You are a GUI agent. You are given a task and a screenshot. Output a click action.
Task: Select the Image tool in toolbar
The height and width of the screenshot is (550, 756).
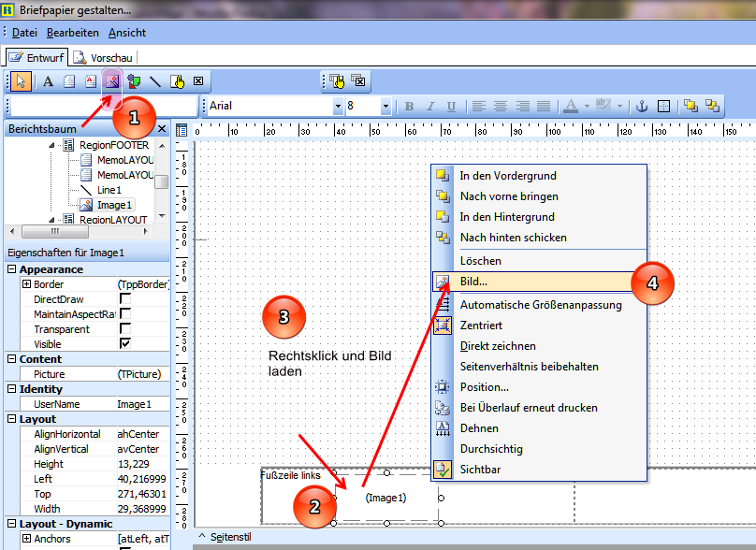(112, 81)
